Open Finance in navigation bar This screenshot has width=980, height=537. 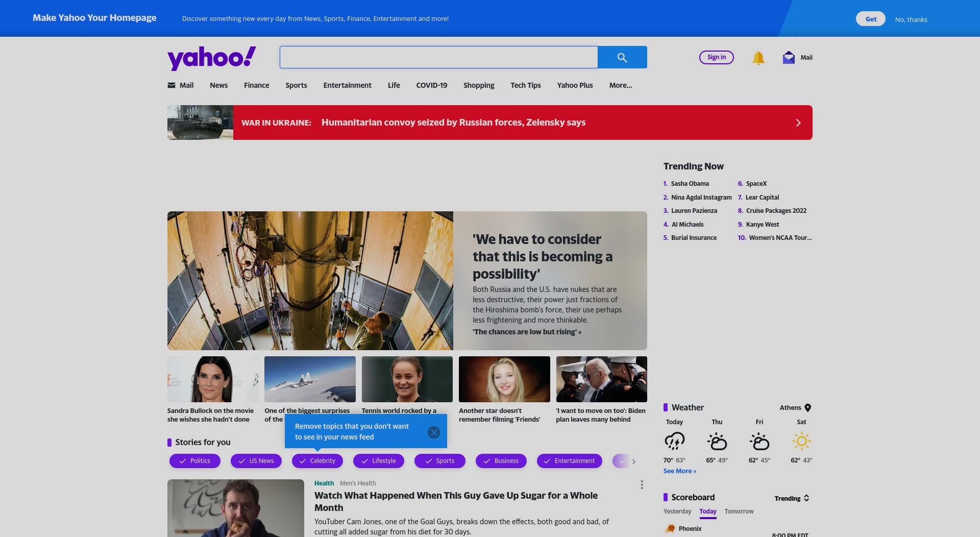point(256,85)
